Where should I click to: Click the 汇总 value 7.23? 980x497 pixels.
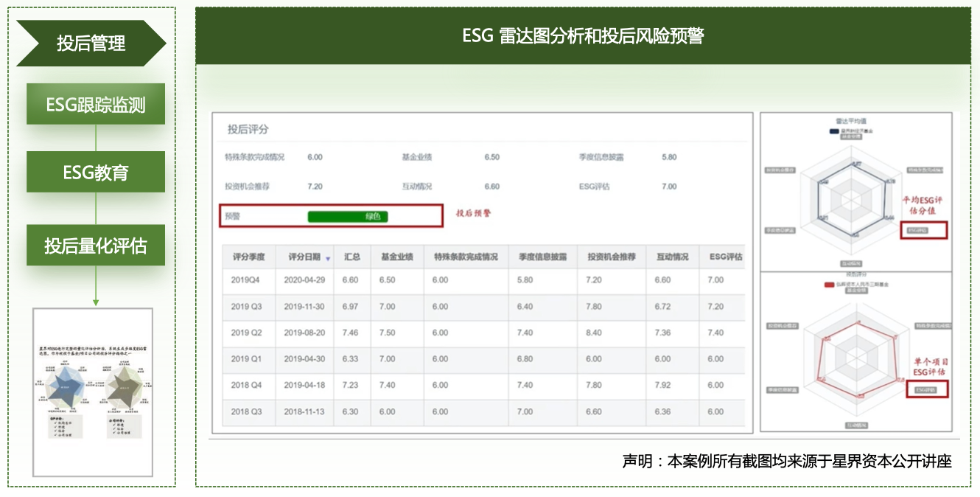[351, 385]
